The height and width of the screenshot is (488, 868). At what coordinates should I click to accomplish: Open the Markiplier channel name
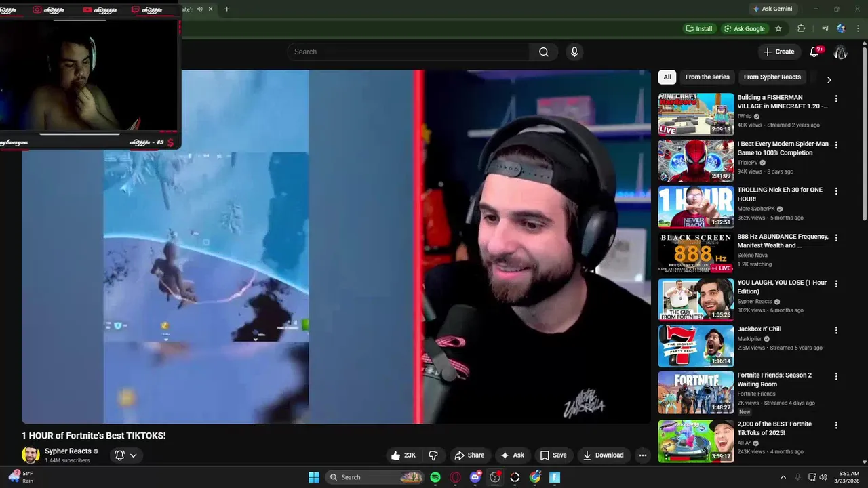[x=751, y=339]
